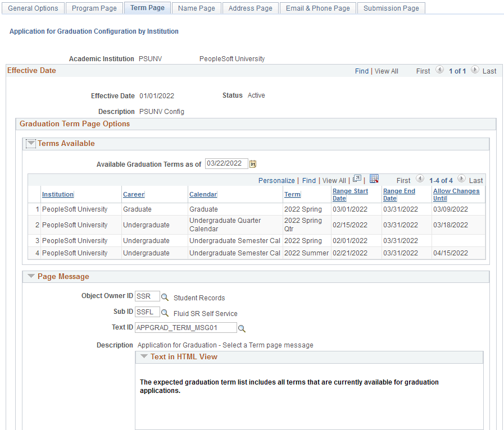This screenshot has width=504, height=430.
Task: Sort by Range Start Date column
Action: (350, 195)
